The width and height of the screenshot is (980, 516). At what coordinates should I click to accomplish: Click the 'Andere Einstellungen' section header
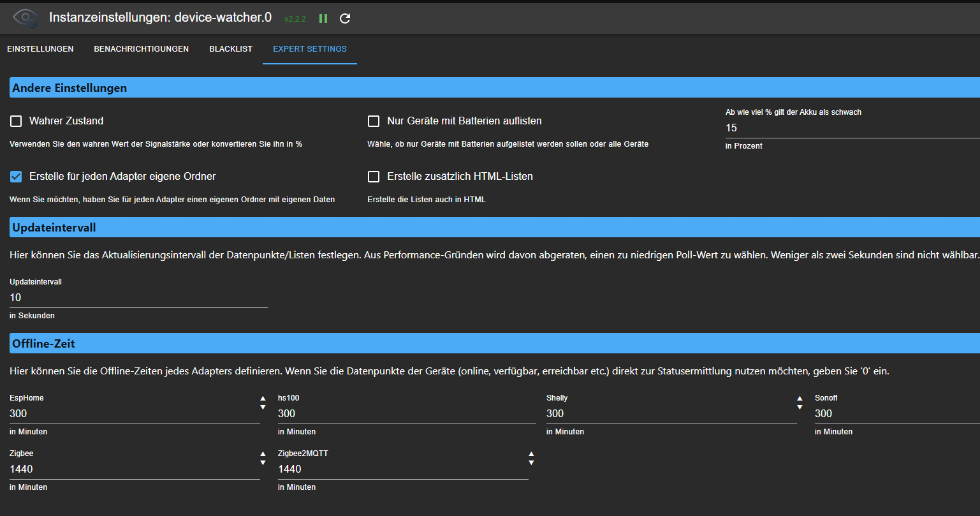point(495,88)
